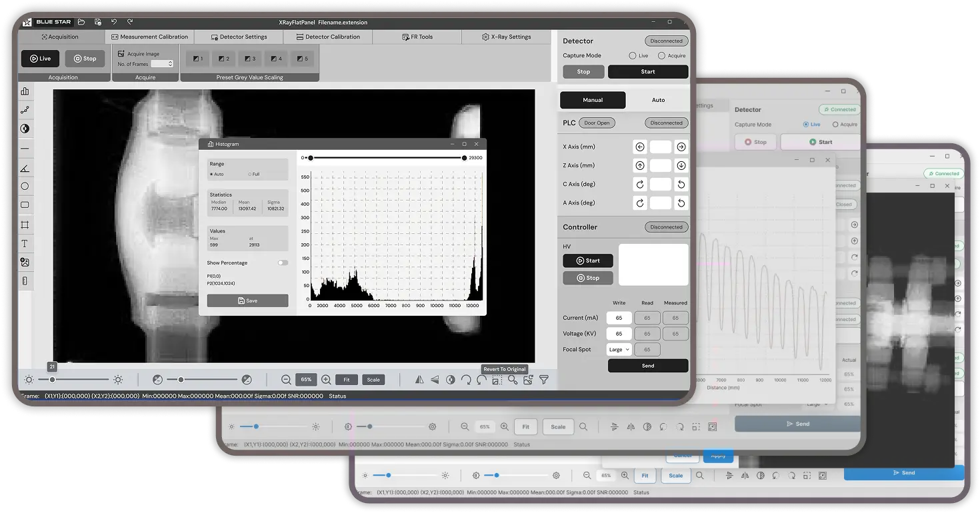Image resolution: width=980 pixels, height=513 pixels.
Task: Select the ellipse drawing tool
Action: [25, 187]
